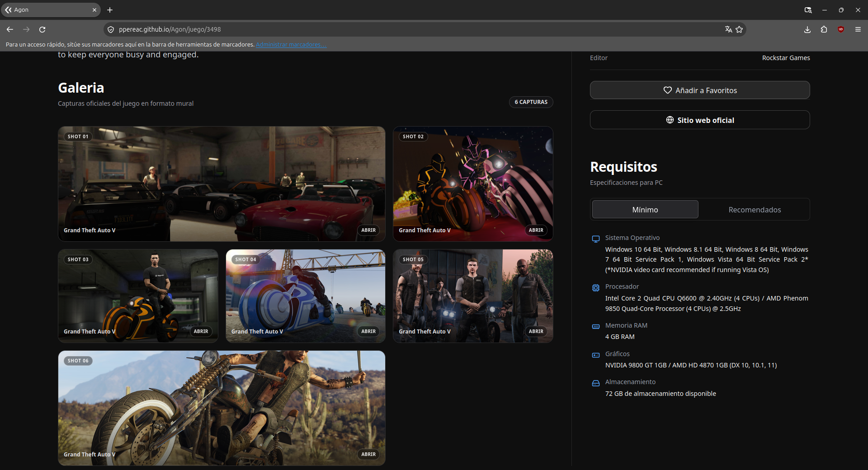Image resolution: width=868 pixels, height=470 pixels.
Task: Translate this page icon in address bar
Action: click(728, 29)
